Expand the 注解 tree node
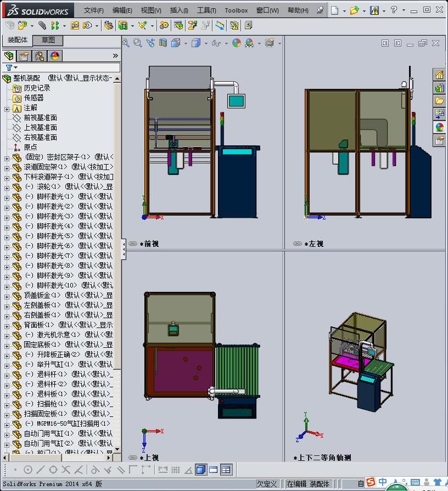Image resolution: width=448 pixels, height=491 pixels. click(7, 109)
